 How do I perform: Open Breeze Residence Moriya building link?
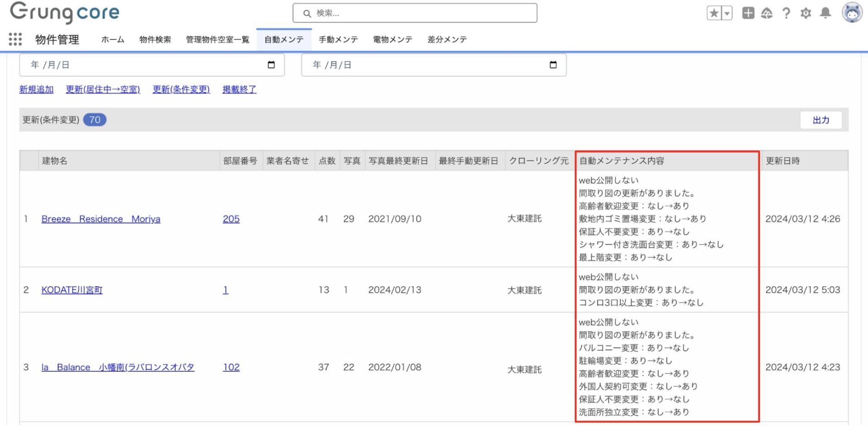coord(101,219)
